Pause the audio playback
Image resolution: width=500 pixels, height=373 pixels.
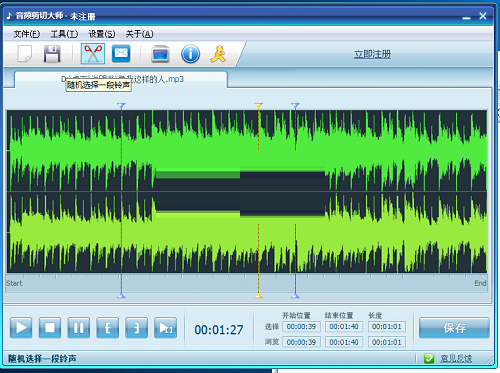[x=79, y=328]
